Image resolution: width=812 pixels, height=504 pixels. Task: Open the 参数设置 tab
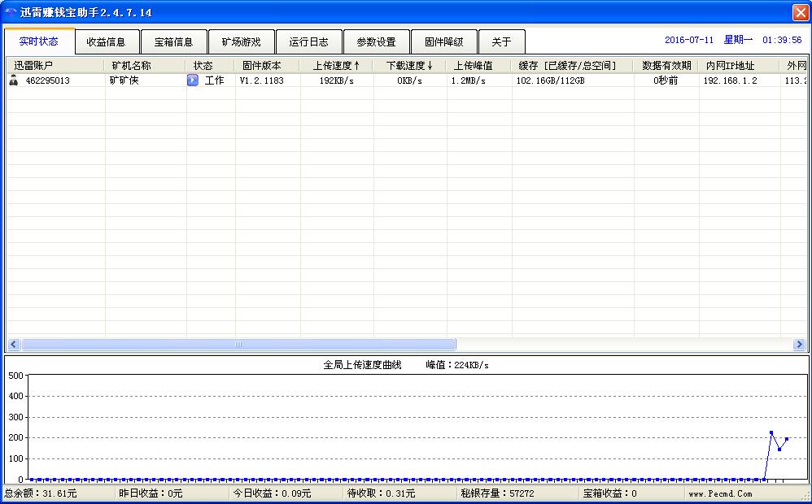(377, 42)
